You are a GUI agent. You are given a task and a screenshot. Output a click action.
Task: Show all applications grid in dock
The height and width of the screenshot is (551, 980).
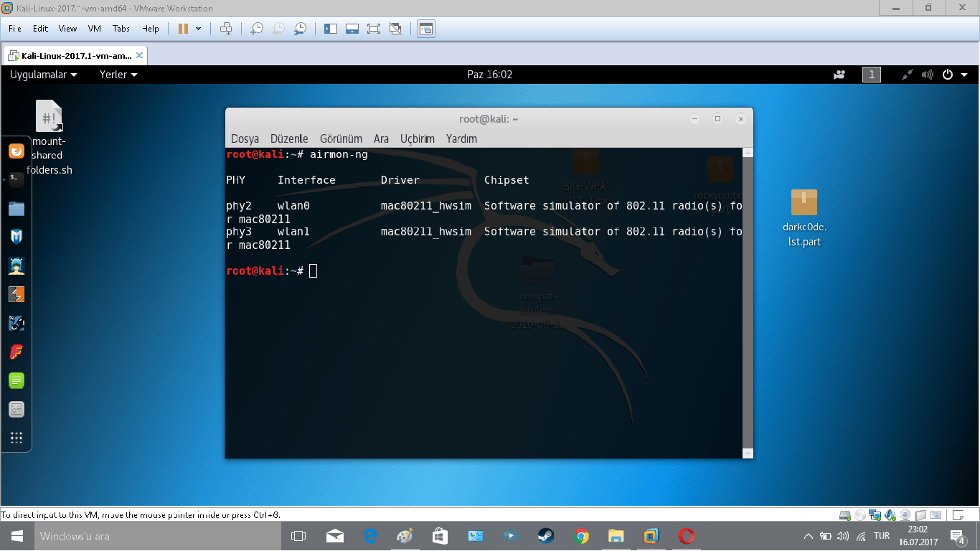(17, 438)
